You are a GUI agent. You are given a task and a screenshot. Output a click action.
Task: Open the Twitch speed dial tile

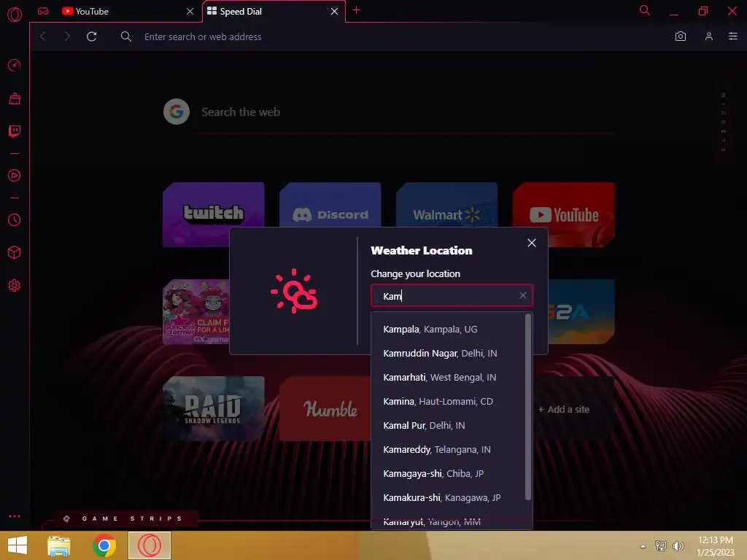click(x=214, y=214)
